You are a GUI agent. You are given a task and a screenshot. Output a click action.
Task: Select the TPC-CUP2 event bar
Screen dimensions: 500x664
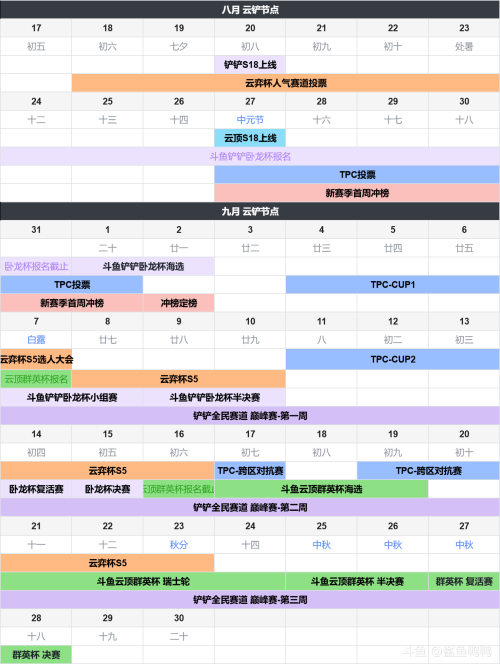[392, 360]
